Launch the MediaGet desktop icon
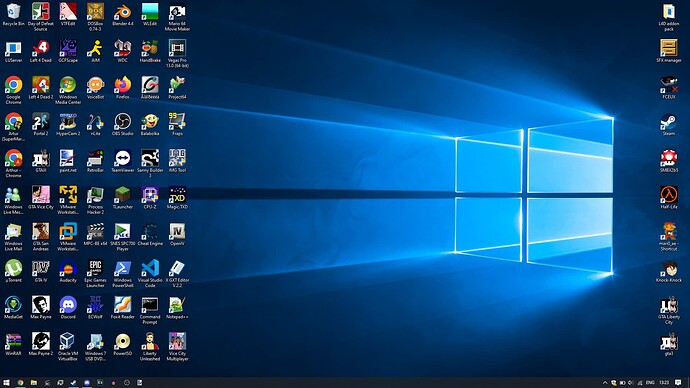This screenshot has height=388, width=690. tap(13, 307)
